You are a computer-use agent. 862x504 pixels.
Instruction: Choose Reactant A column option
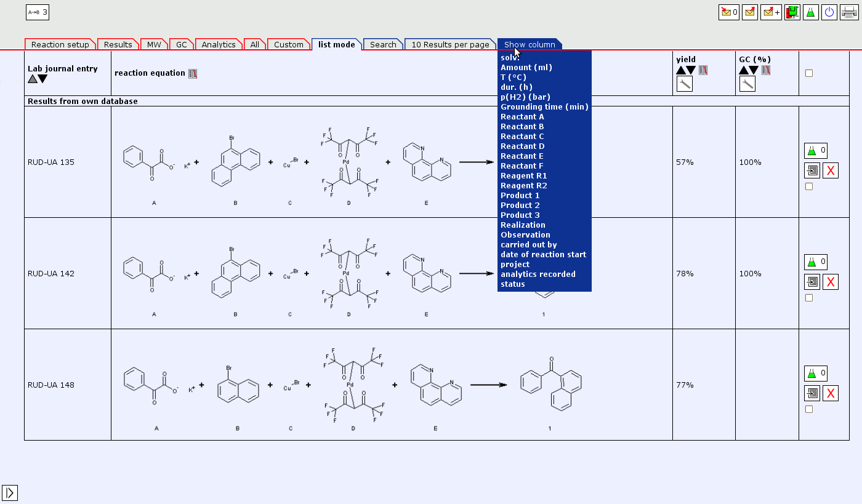[522, 117]
